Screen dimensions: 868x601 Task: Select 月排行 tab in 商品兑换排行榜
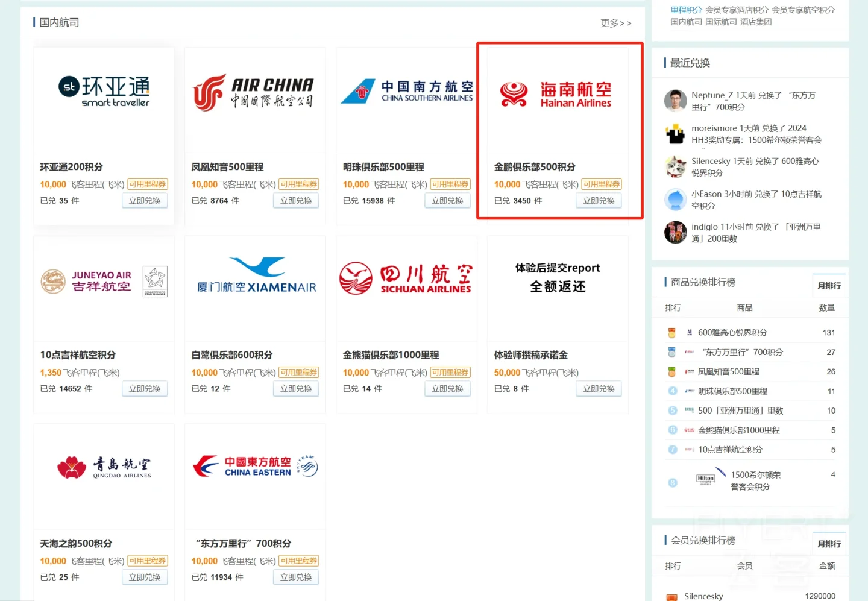coord(829,286)
